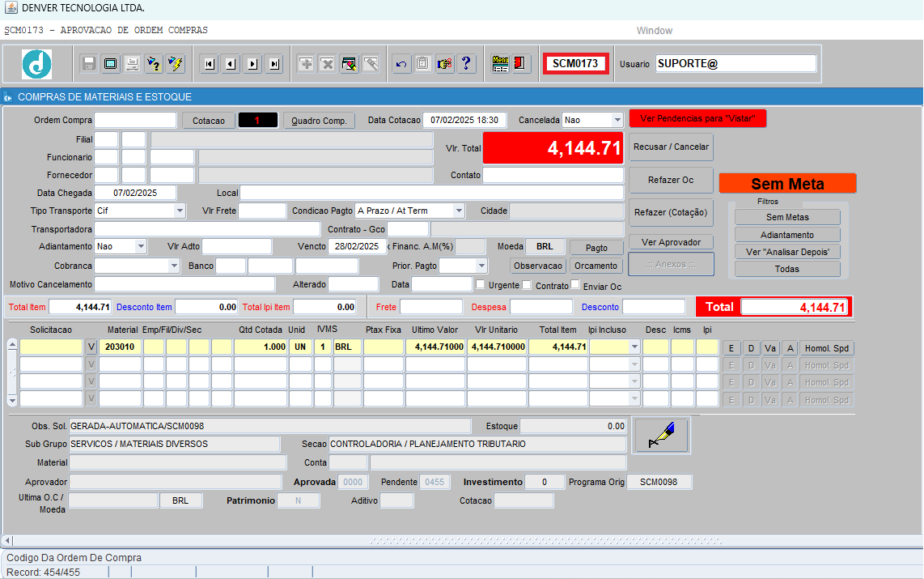
Task: Click the Enter Query flashlight icon
Action: 154,64
